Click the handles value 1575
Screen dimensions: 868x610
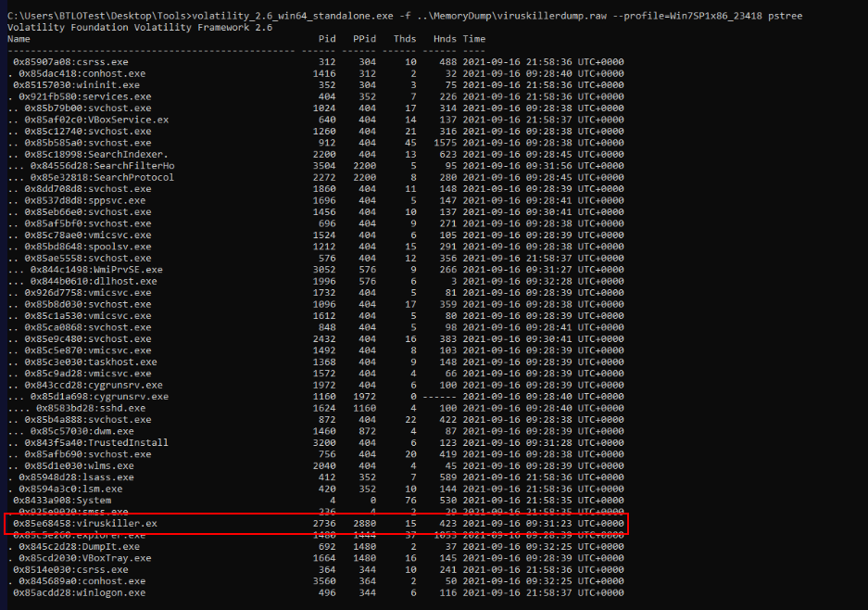(445, 143)
